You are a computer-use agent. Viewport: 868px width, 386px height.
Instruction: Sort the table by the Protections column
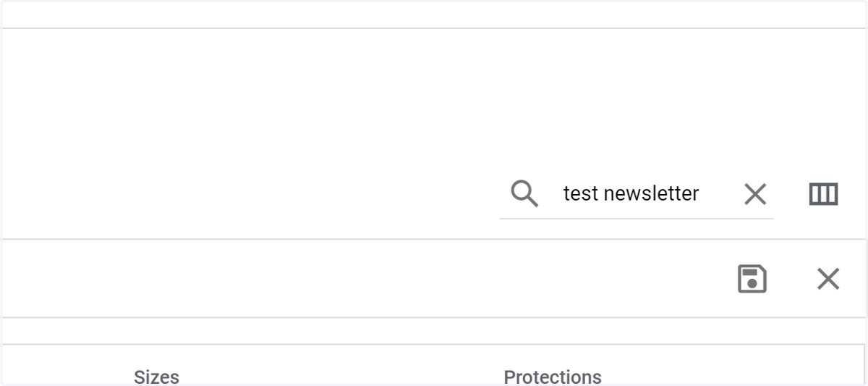553,377
